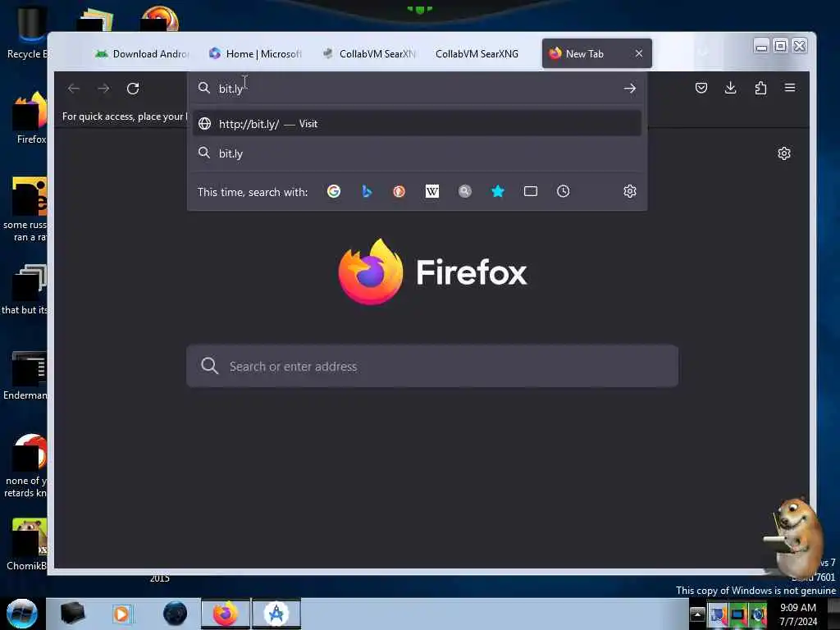Select the Firefox desktop shortcut
Screen dimensions: 840x630
(30, 118)
